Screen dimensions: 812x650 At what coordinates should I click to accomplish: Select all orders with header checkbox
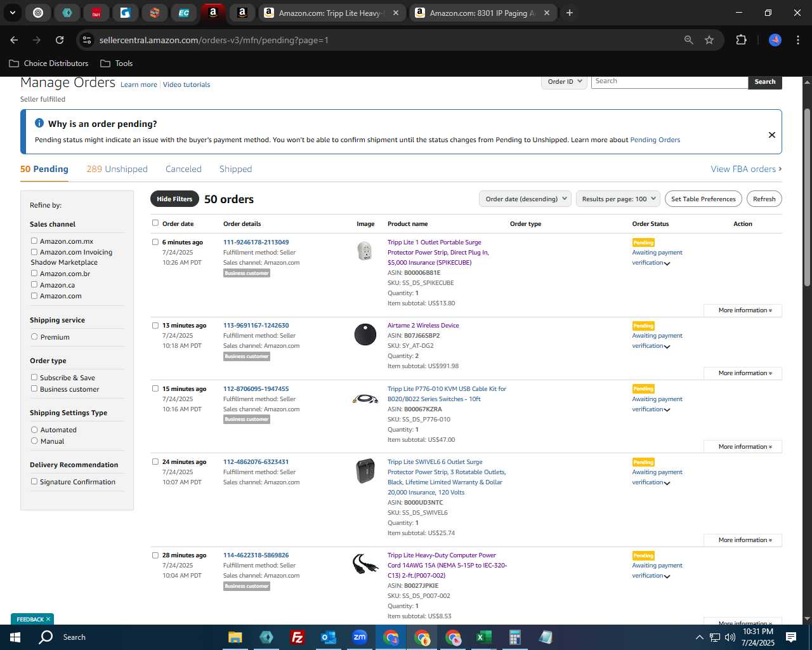click(x=155, y=223)
